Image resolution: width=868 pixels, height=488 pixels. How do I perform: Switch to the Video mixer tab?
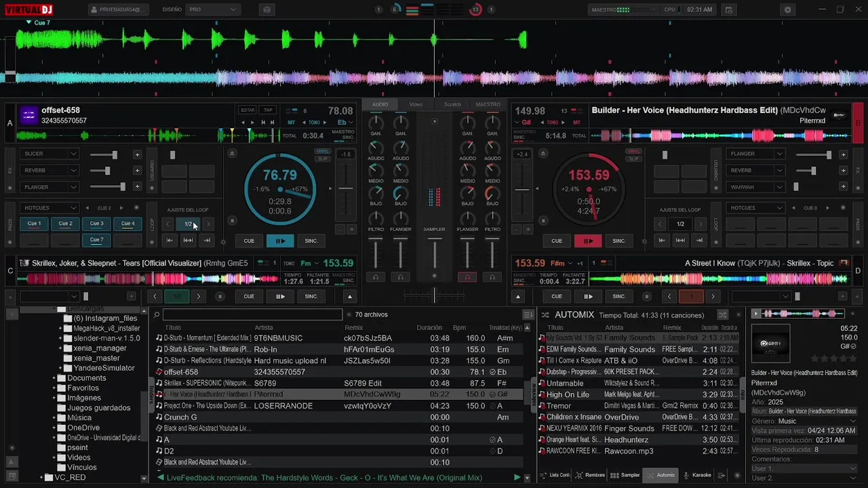(416, 104)
